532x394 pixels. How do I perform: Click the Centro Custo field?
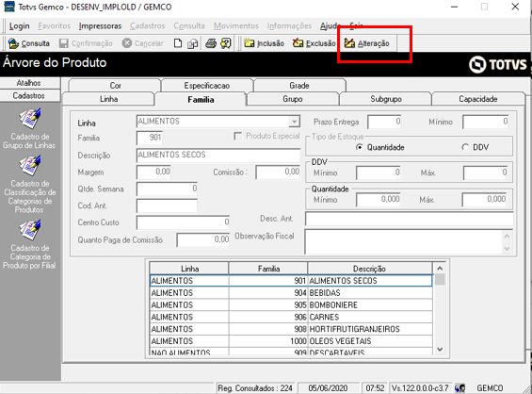[184, 222]
